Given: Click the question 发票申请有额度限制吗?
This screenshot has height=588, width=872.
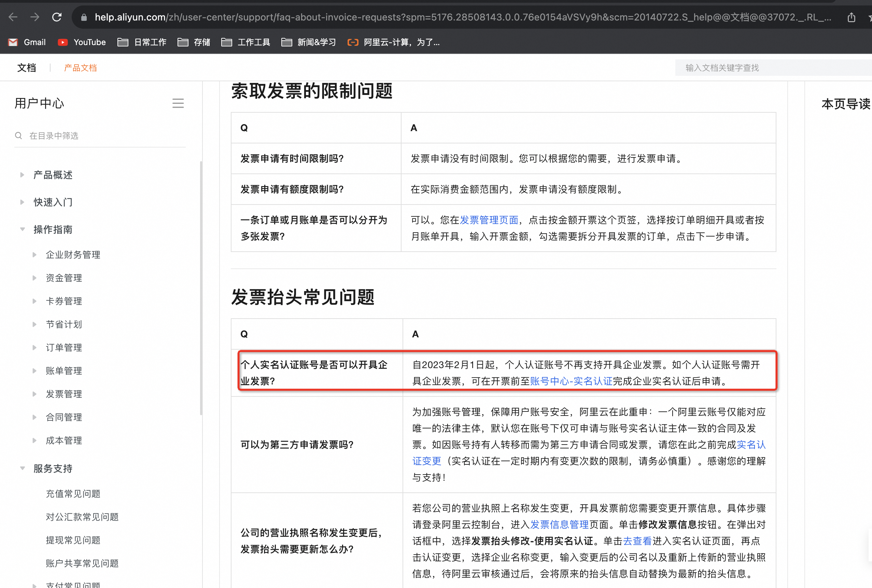Looking at the screenshot, I should 292,190.
